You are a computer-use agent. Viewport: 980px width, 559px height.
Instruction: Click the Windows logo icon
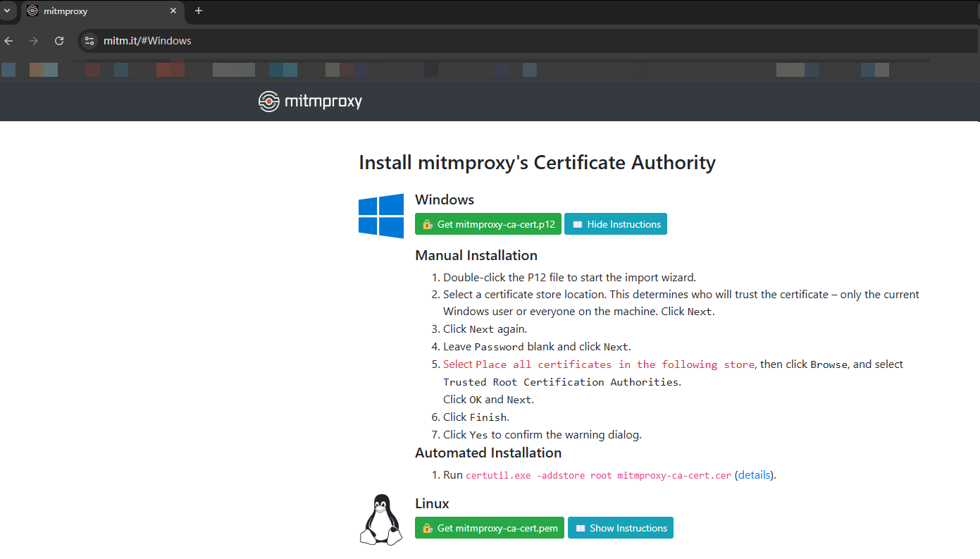[381, 216]
